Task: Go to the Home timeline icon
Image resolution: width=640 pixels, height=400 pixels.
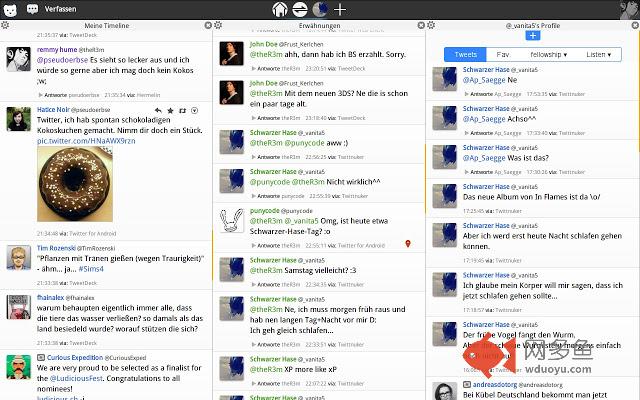Action: pyautogui.click(x=280, y=9)
